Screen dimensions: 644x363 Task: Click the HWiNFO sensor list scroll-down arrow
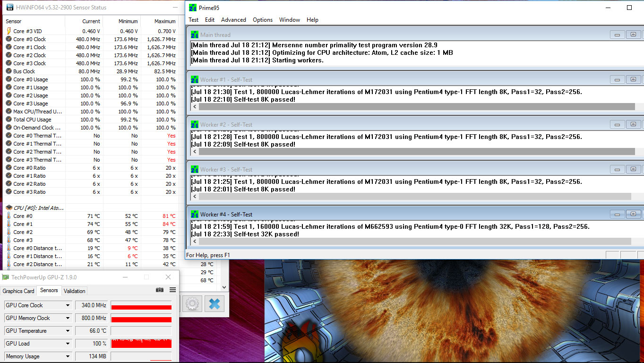[x=224, y=287]
